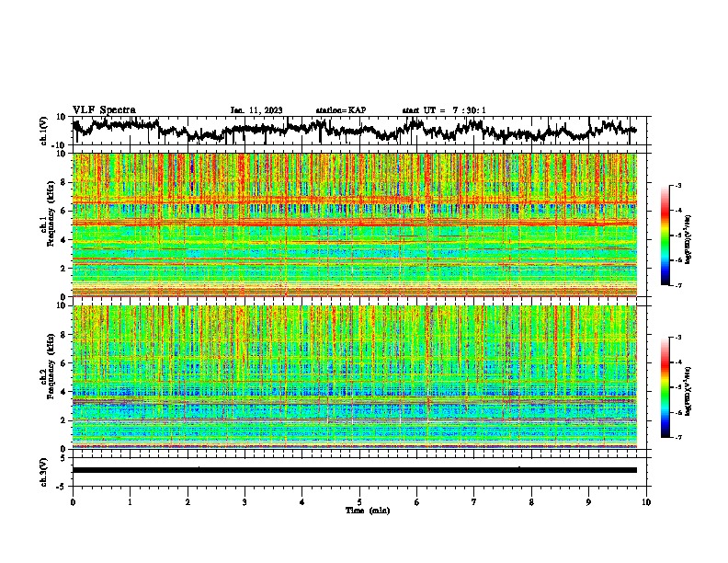Image resolution: width=728 pixels, height=563 pixels.
Task: Click the "VLF Spectra" plot title
Action: 104,110
